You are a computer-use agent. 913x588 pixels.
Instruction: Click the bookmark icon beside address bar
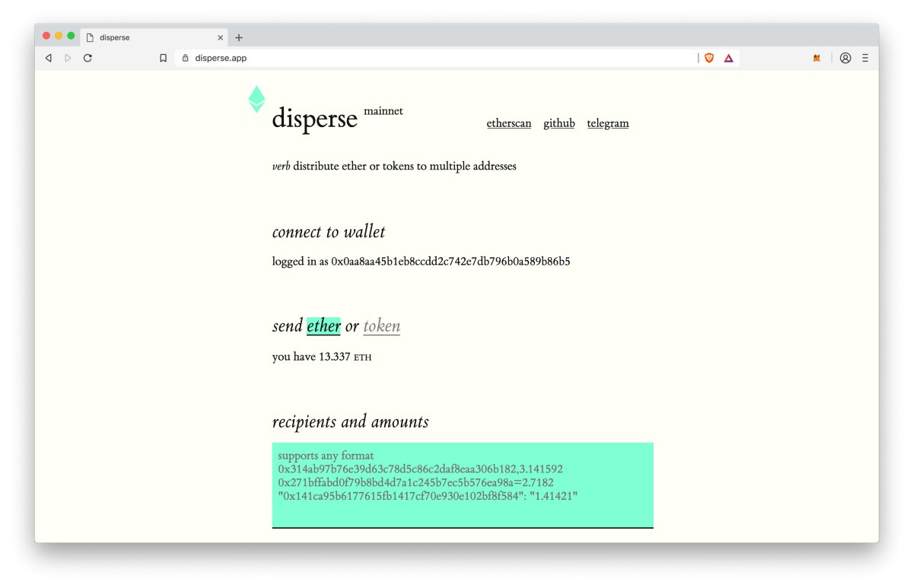pyautogui.click(x=163, y=58)
